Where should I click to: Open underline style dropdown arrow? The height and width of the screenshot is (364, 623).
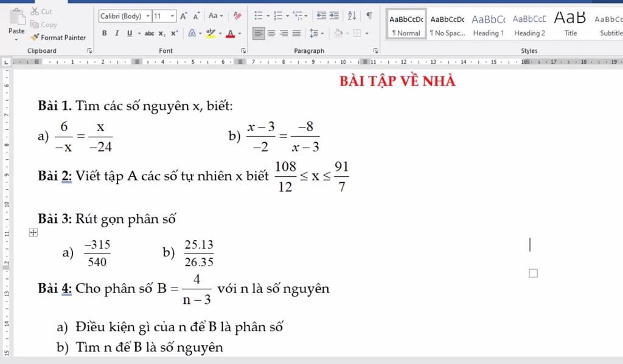139,34
